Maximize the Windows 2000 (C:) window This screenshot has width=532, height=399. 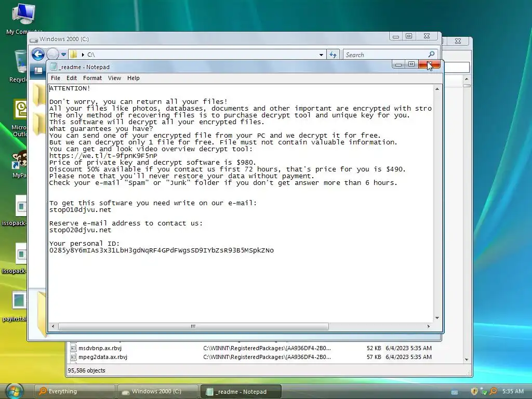coord(409,36)
